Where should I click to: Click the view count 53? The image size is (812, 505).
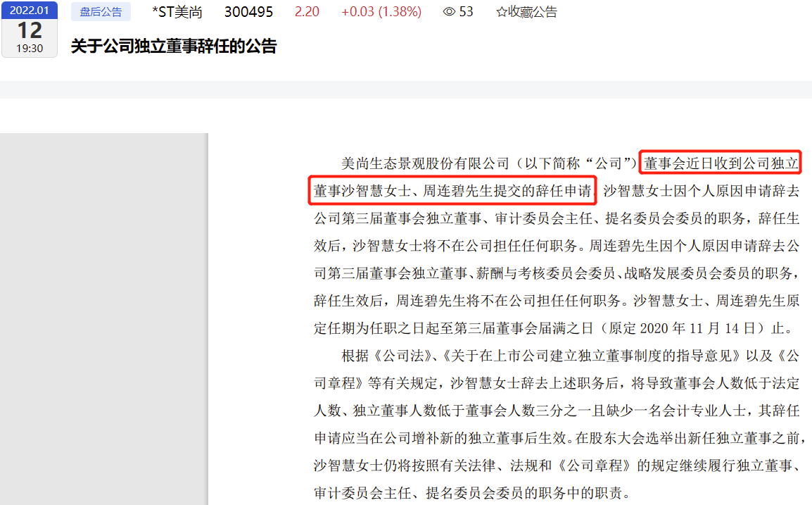pyautogui.click(x=466, y=11)
